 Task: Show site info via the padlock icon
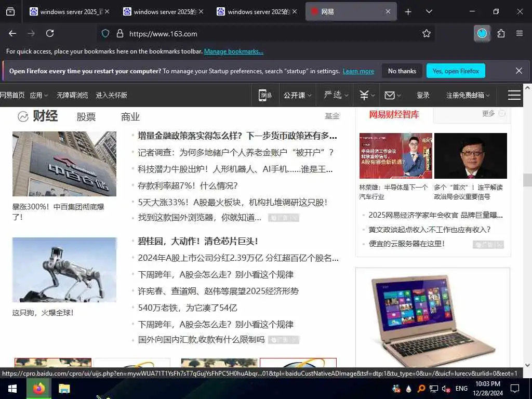120,33
